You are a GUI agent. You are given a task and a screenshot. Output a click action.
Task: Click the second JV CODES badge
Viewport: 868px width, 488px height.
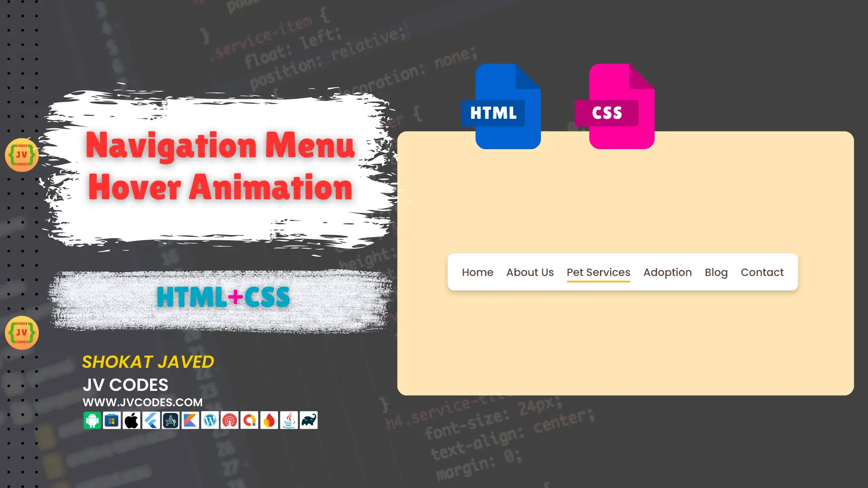tap(21, 333)
